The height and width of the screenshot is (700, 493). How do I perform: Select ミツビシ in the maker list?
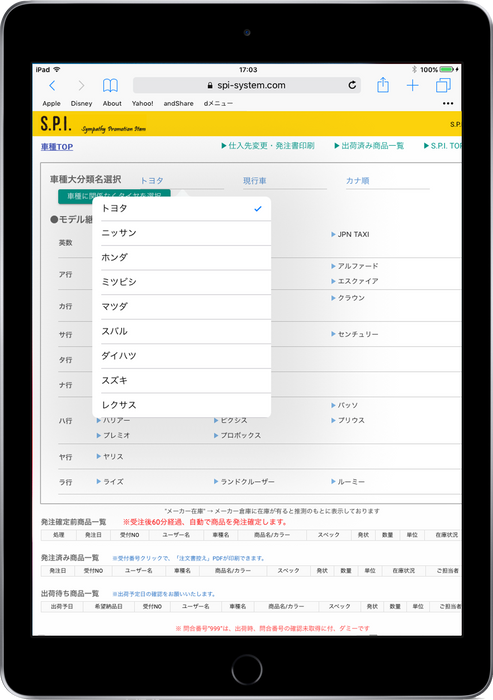[181, 282]
